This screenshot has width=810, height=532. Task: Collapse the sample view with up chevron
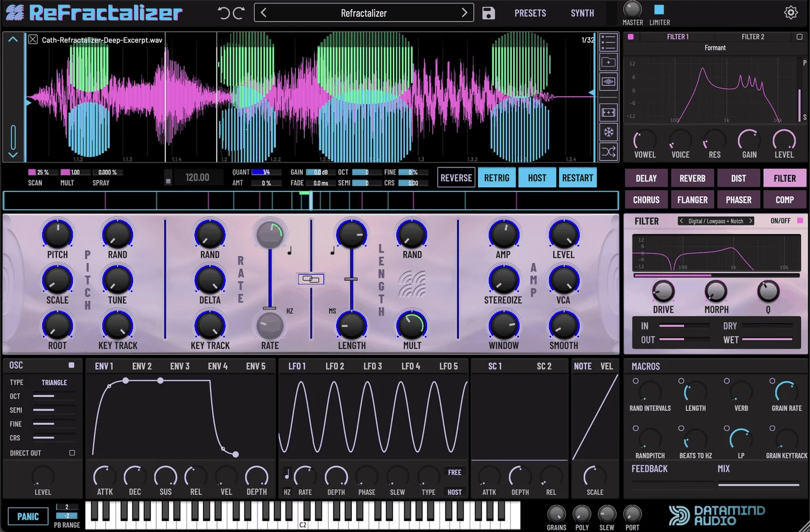click(13, 39)
